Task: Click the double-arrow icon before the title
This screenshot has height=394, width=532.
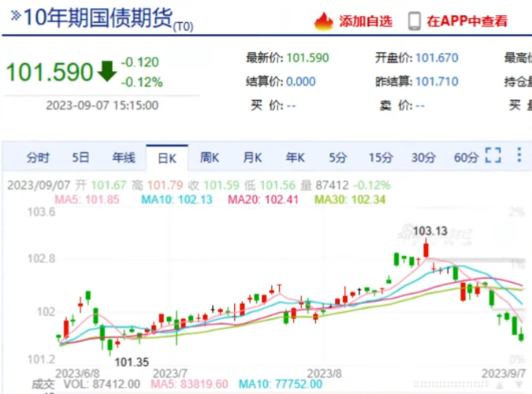Action: [14, 17]
